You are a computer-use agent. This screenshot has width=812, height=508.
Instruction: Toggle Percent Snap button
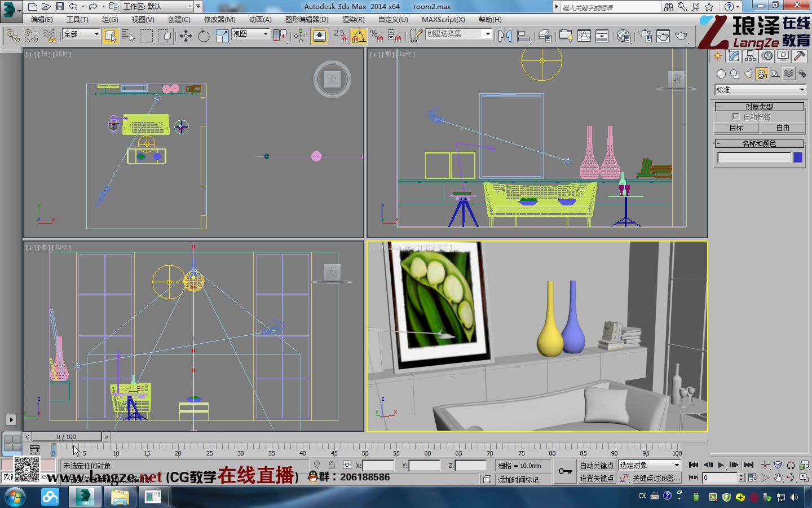[377, 36]
